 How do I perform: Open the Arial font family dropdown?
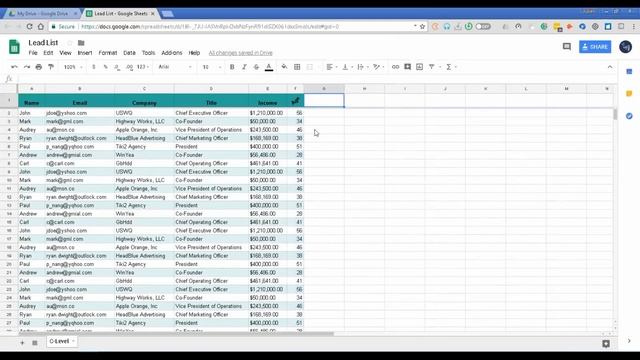tap(175, 67)
